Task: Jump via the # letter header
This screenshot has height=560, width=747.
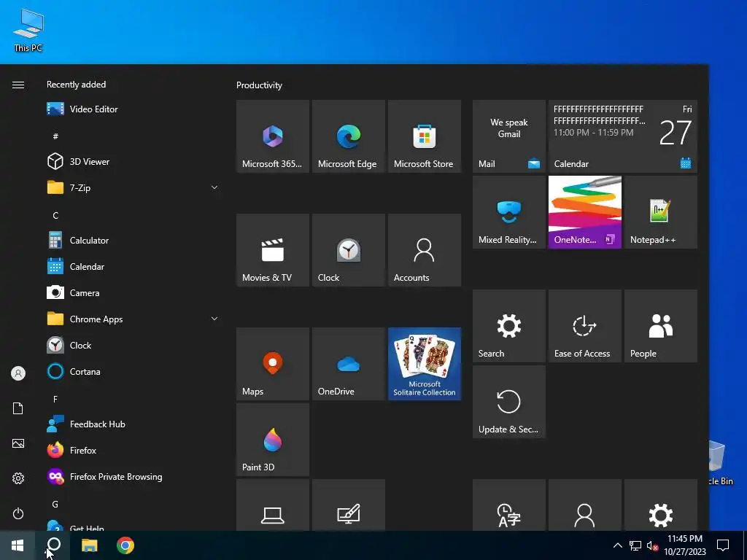Action: [x=55, y=136]
